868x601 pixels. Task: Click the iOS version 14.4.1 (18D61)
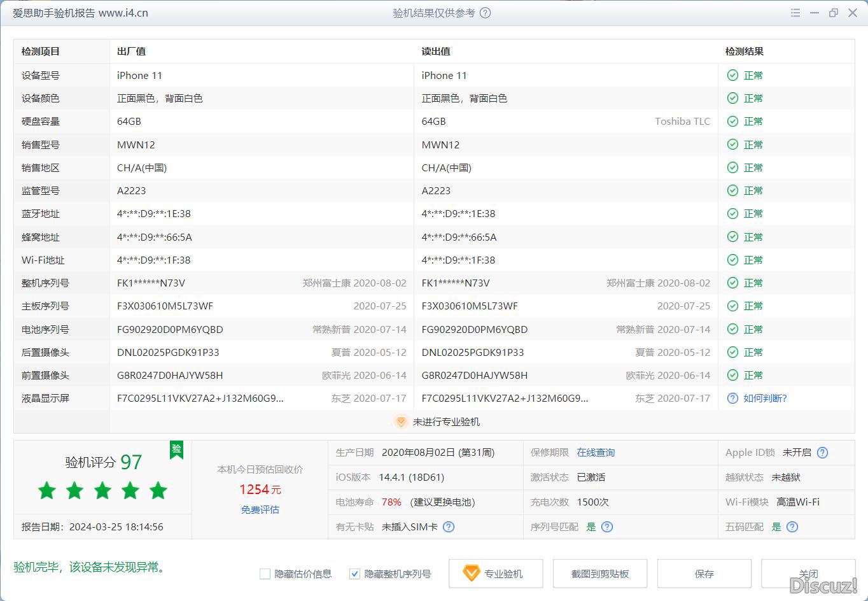click(x=412, y=477)
